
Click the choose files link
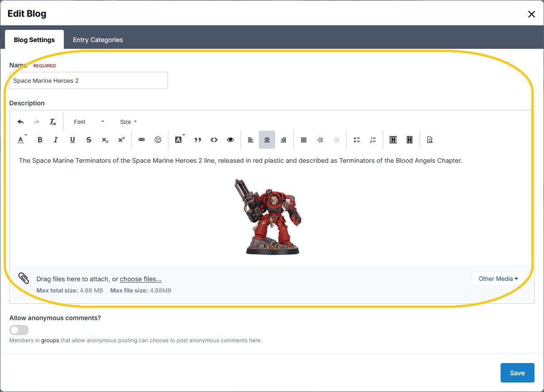click(x=141, y=279)
